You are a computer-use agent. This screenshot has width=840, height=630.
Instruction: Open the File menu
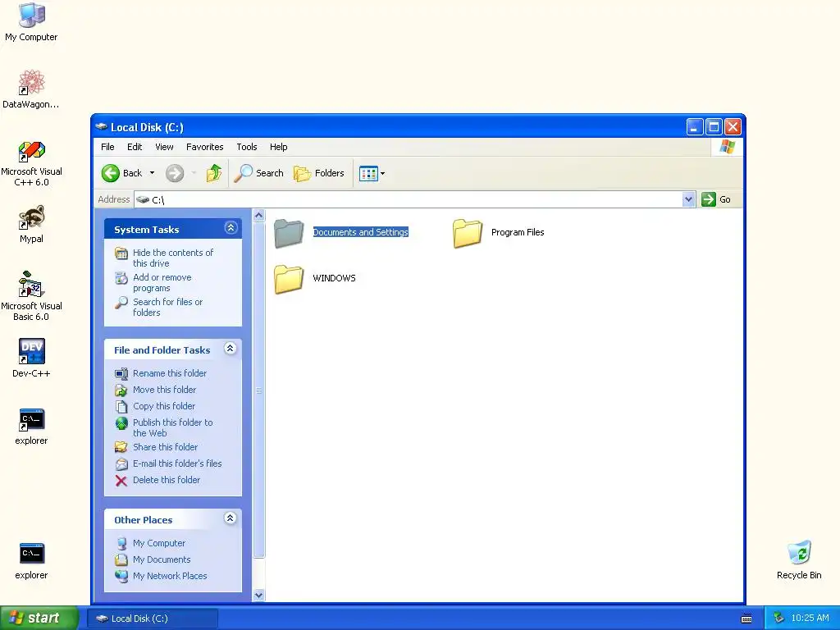[107, 147]
